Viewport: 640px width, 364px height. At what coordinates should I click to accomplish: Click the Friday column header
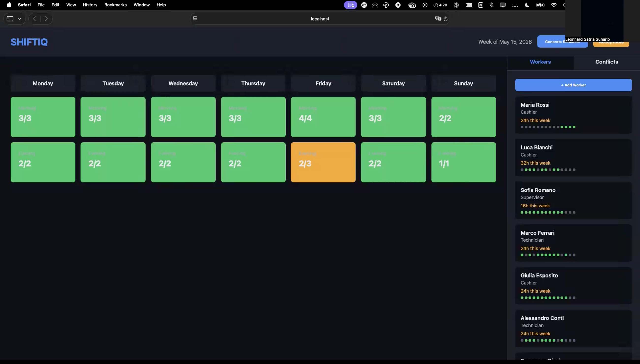(x=323, y=83)
